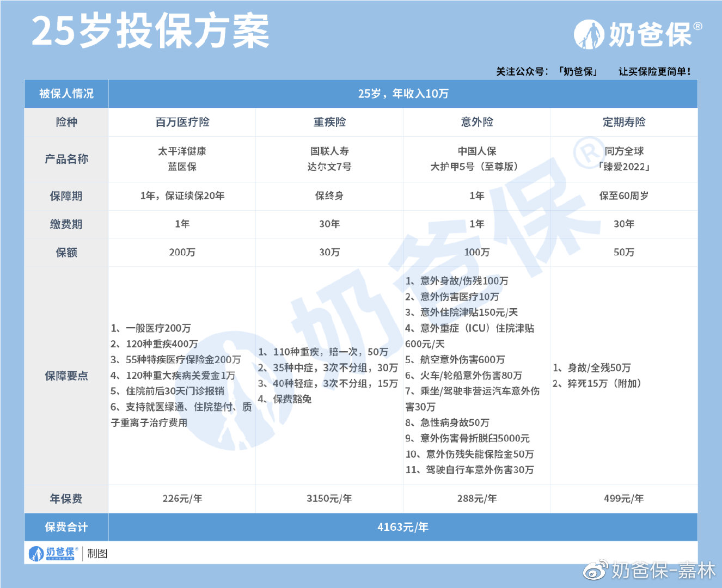Viewport: 722px width, 588px height.
Task: Click the line 1、一般医疗200万
Action: pos(151,328)
